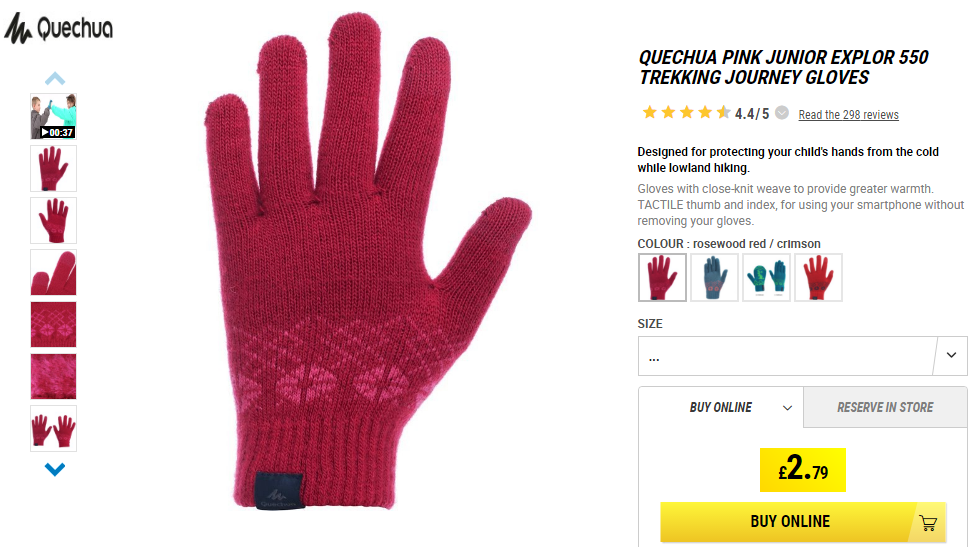Click the shopping cart icon on the Buy Online button
The image size is (973, 547).
coord(928,523)
